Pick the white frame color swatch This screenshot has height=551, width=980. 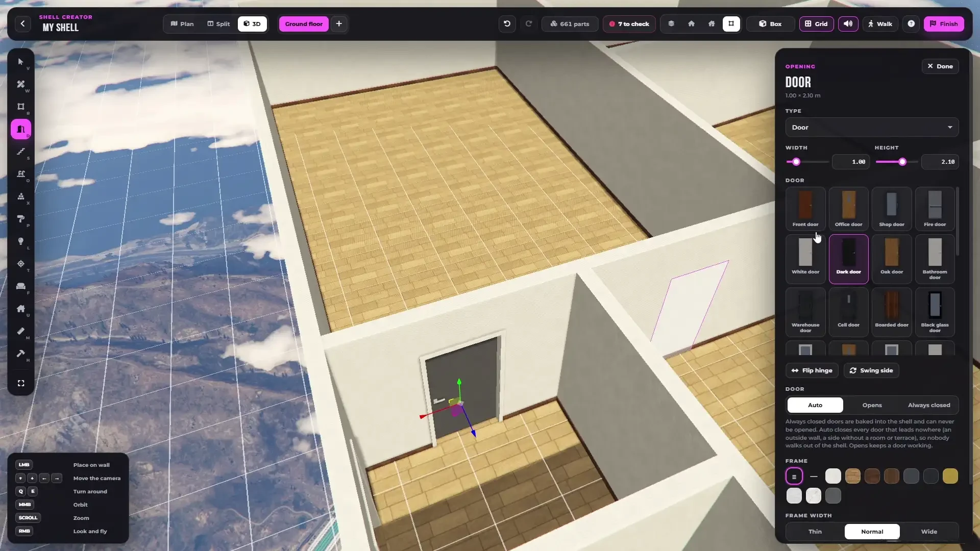[x=833, y=476]
